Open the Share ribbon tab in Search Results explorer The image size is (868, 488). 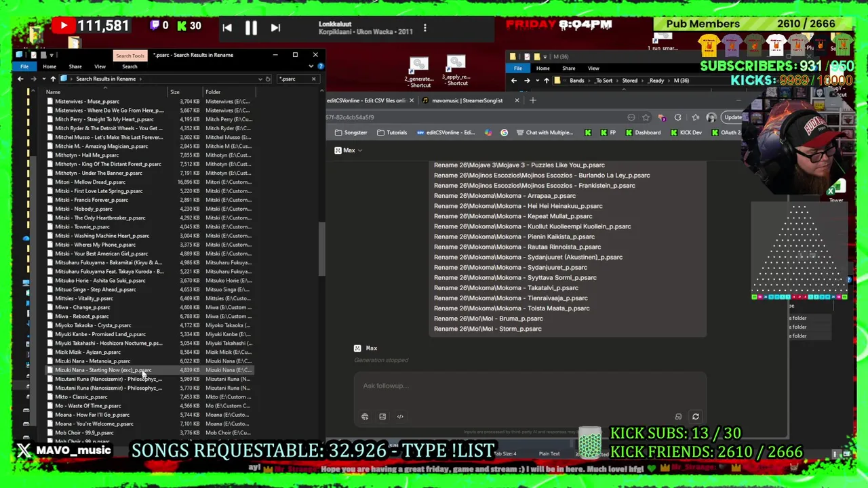tap(75, 66)
